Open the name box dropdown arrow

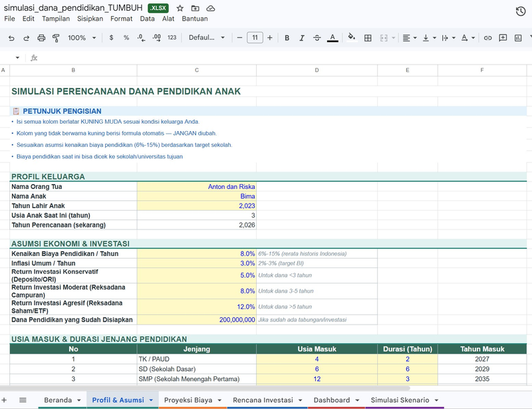17,58
